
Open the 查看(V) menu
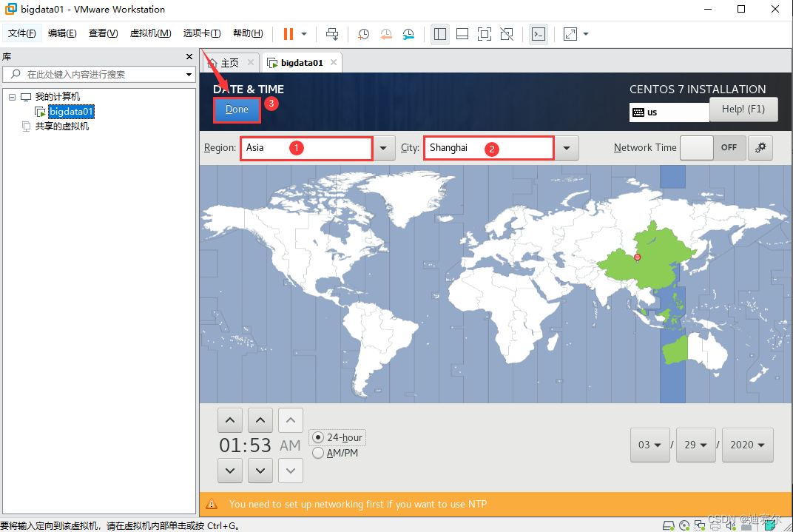click(103, 33)
